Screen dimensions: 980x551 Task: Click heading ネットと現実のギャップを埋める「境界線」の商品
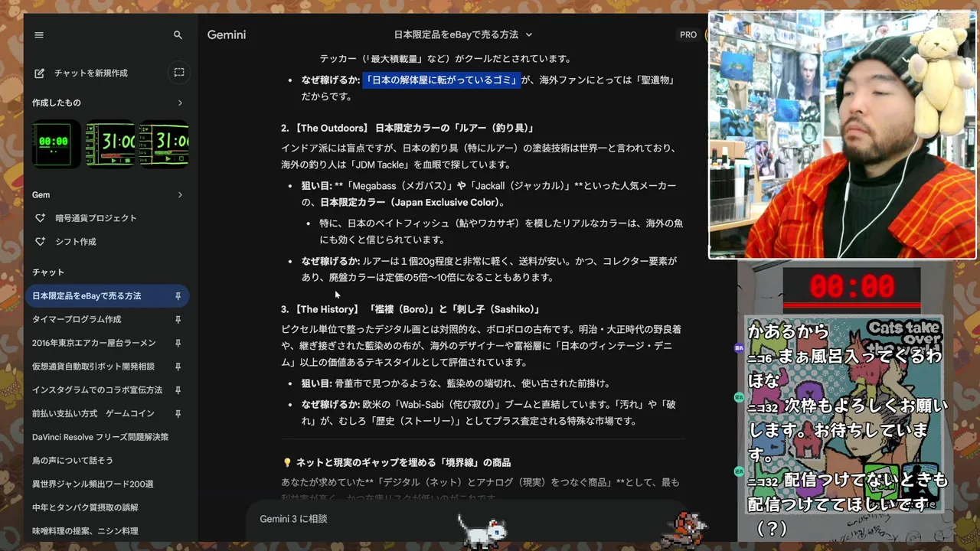point(403,463)
